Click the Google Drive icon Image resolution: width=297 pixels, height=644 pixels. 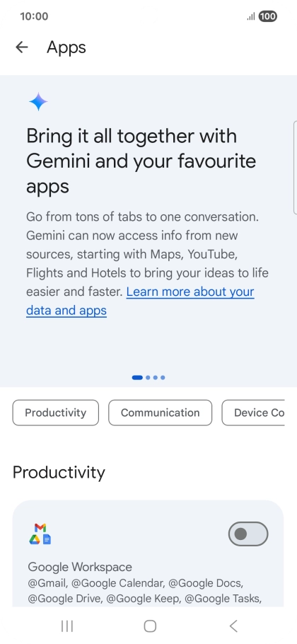point(35,540)
